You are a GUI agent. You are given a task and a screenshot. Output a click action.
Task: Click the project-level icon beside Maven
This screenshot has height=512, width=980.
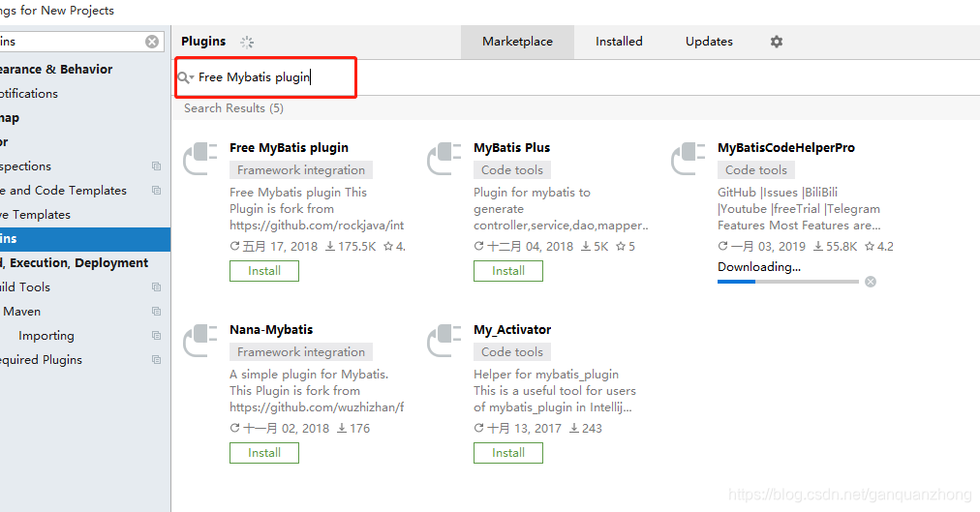click(156, 312)
